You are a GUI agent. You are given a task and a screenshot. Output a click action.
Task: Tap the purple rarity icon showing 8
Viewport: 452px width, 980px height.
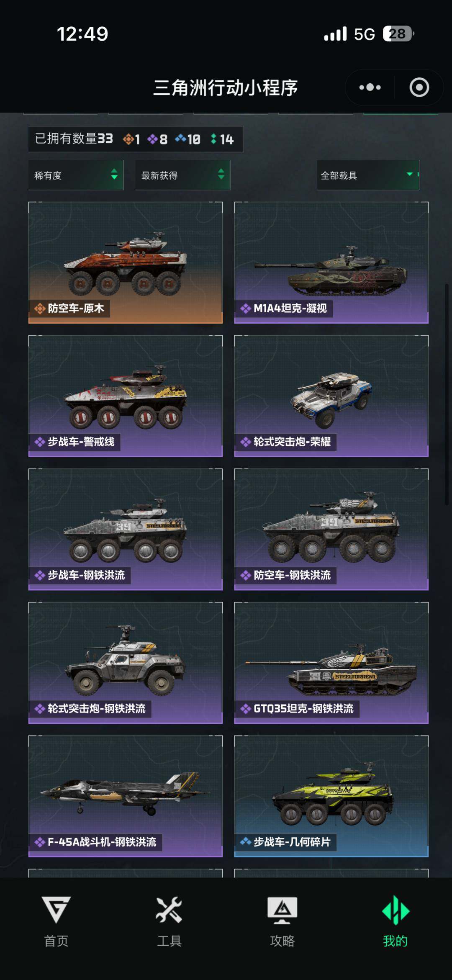click(x=153, y=139)
